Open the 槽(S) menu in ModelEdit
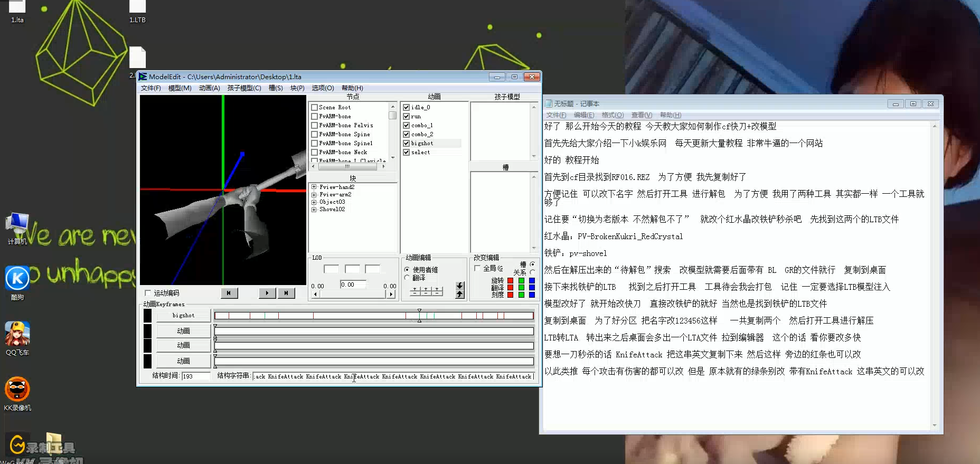Screen dimensions: 980x464 [276, 88]
